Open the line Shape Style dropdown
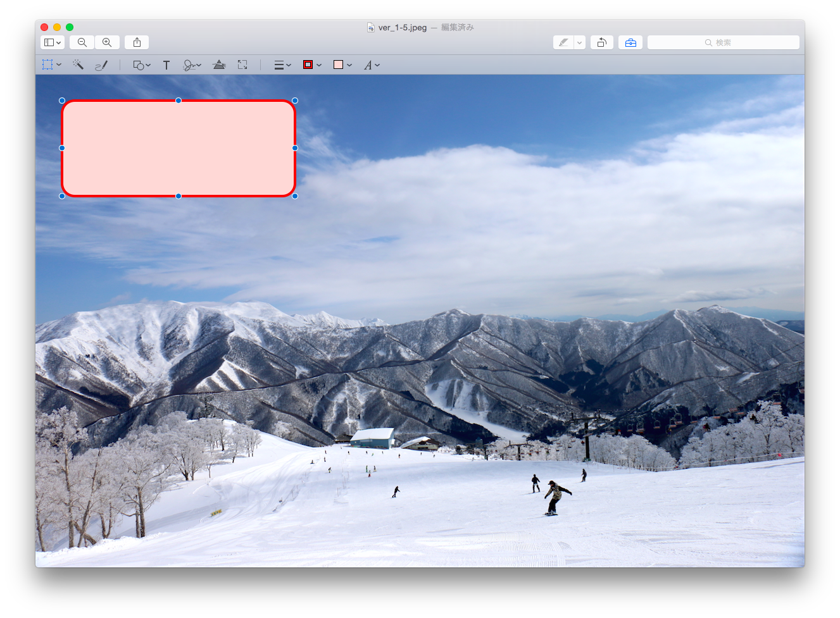The width and height of the screenshot is (840, 618). coord(282,65)
